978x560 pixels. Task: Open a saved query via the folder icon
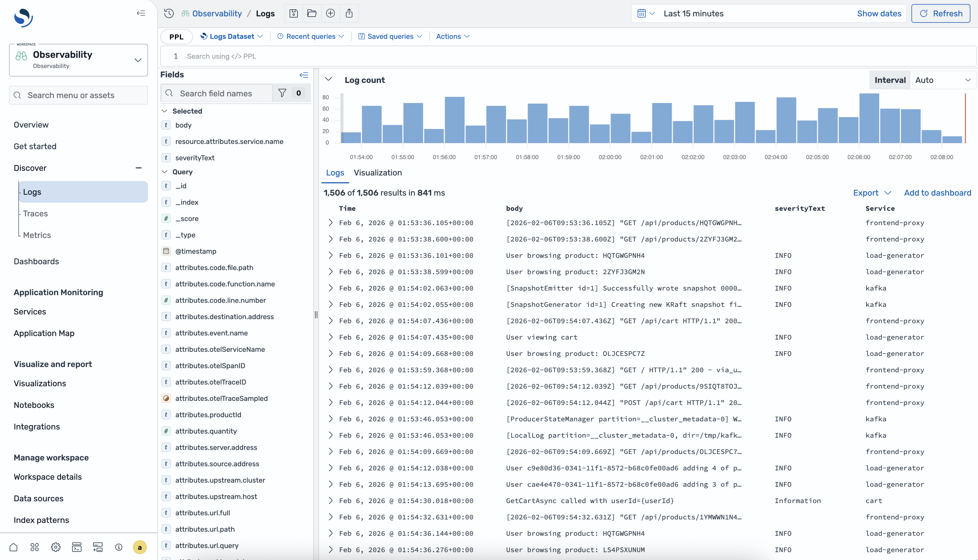tap(312, 13)
